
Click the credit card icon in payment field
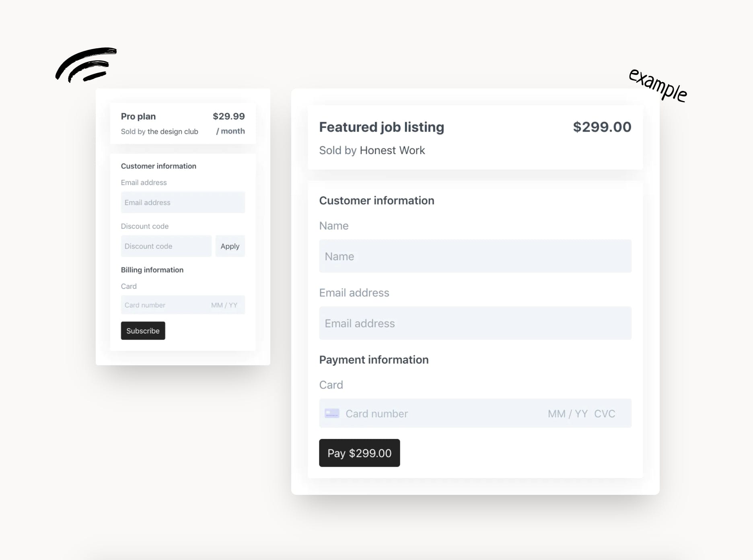point(332,414)
